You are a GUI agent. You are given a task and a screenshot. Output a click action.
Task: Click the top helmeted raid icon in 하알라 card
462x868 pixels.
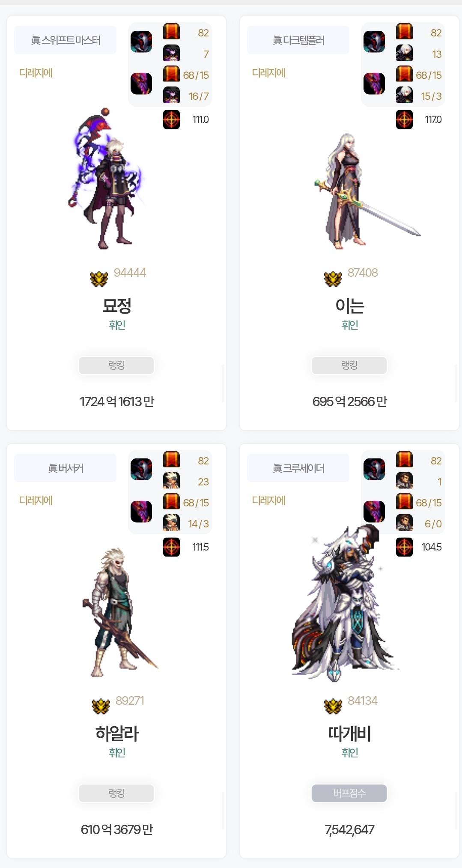click(x=141, y=469)
